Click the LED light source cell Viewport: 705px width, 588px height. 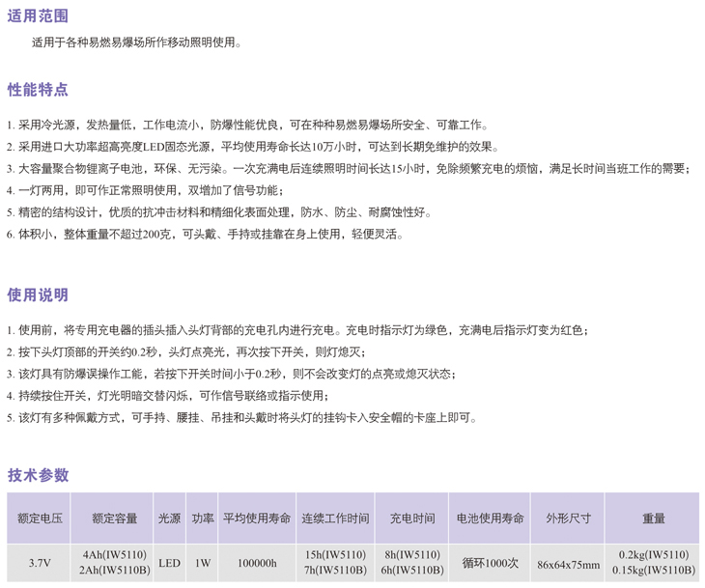coord(169,563)
